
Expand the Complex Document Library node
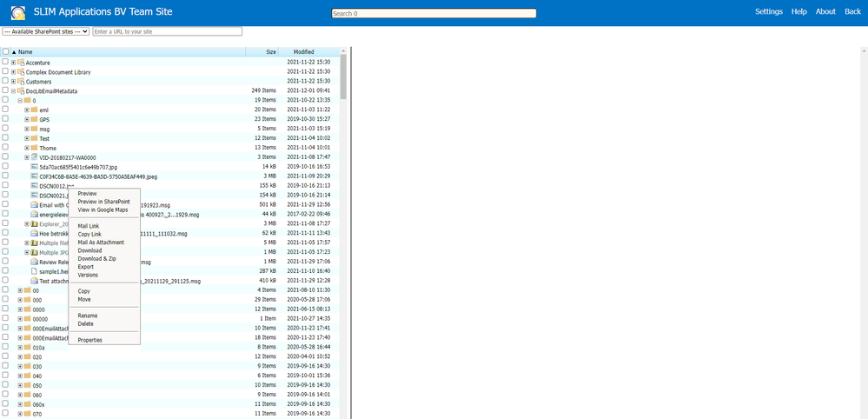pyautogui.click(x=13, y=72)
